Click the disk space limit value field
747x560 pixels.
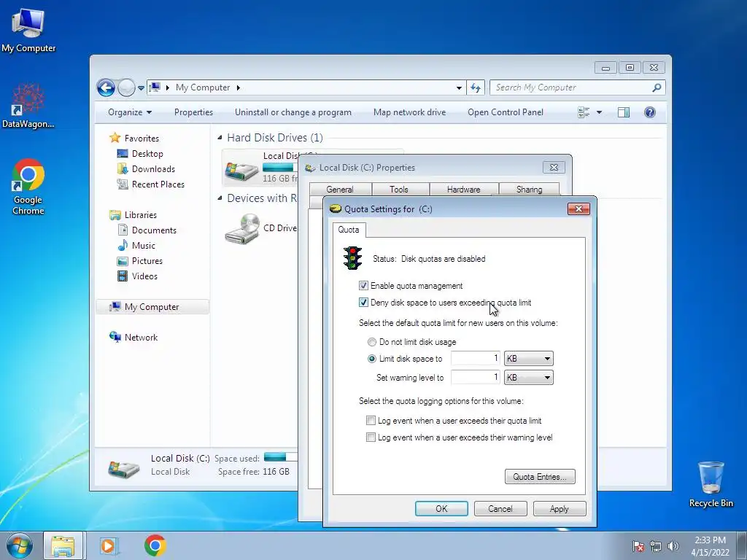pyautogui.click(x=476, y=359)
